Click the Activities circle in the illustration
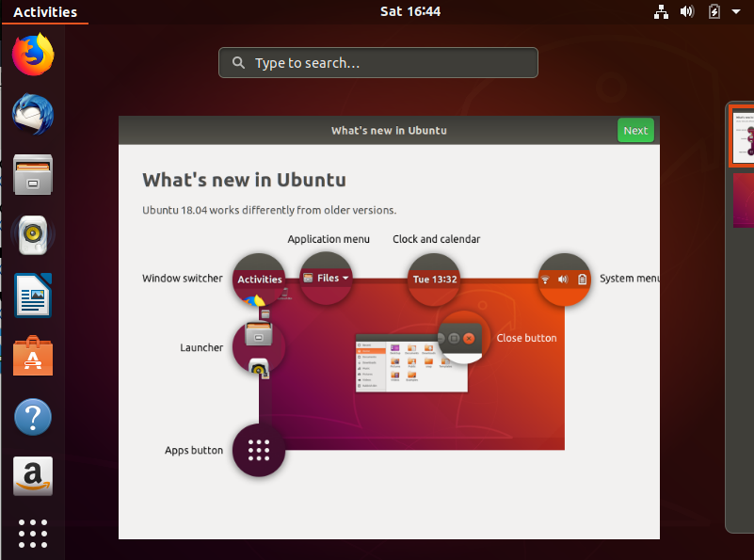Screen dimensions: 754x560 pyautogui.click(x=259, y=280)
